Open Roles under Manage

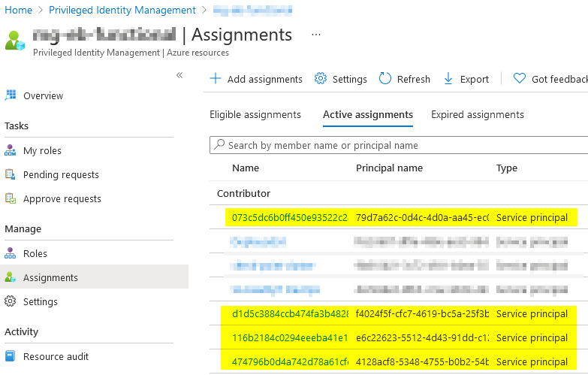point(35,253)
